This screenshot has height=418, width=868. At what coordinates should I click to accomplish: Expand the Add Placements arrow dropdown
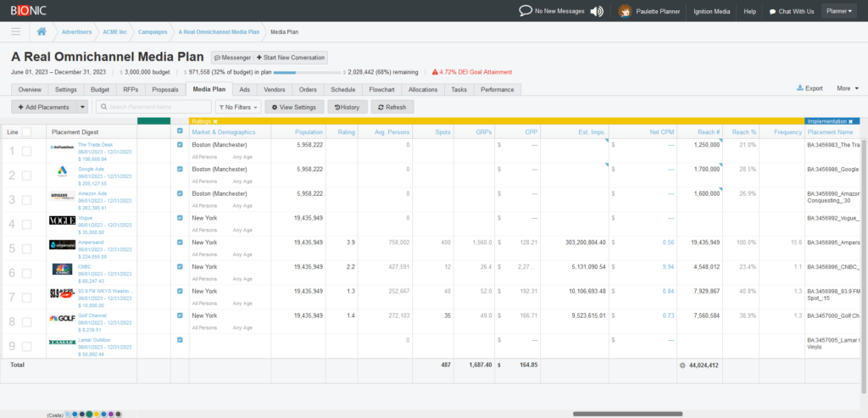click(82, 107)
